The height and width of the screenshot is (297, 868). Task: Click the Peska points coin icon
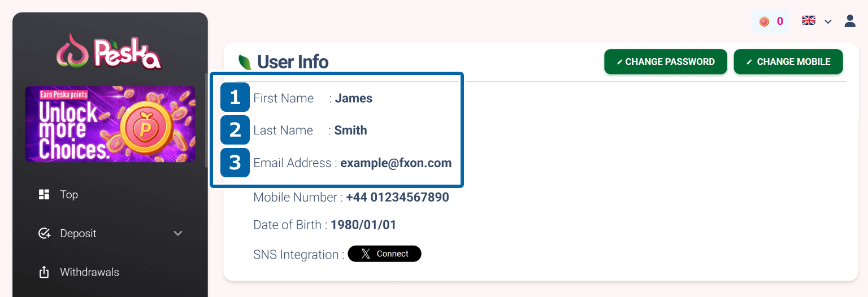(x=764, y=21)
